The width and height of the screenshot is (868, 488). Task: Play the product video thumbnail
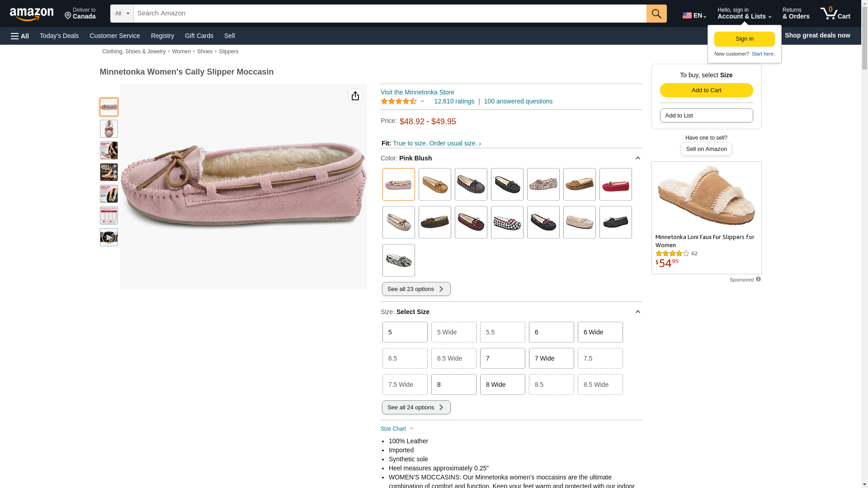point(108,237)
